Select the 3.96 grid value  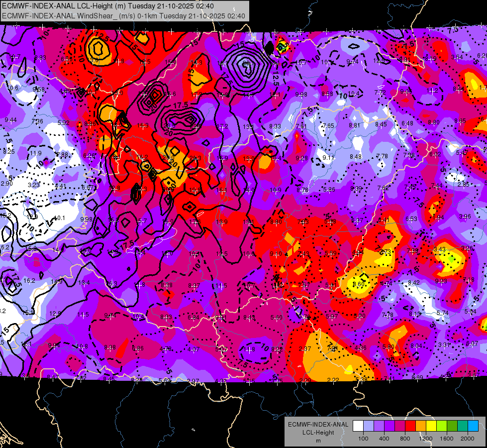(465, 216)
